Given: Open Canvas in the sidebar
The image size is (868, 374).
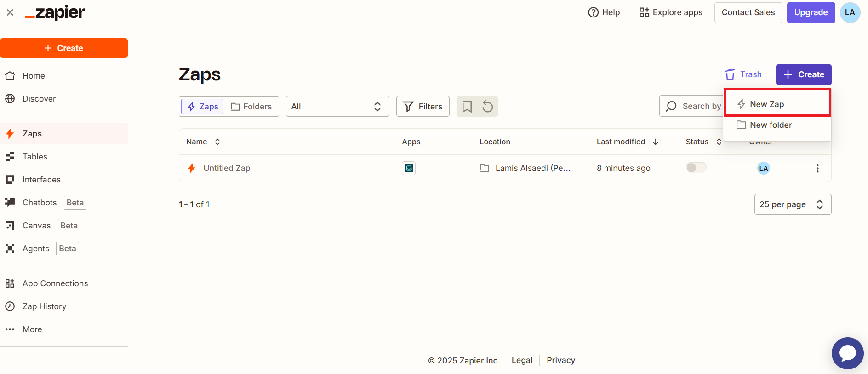Looking at the screenshot, I should [64, 226].
